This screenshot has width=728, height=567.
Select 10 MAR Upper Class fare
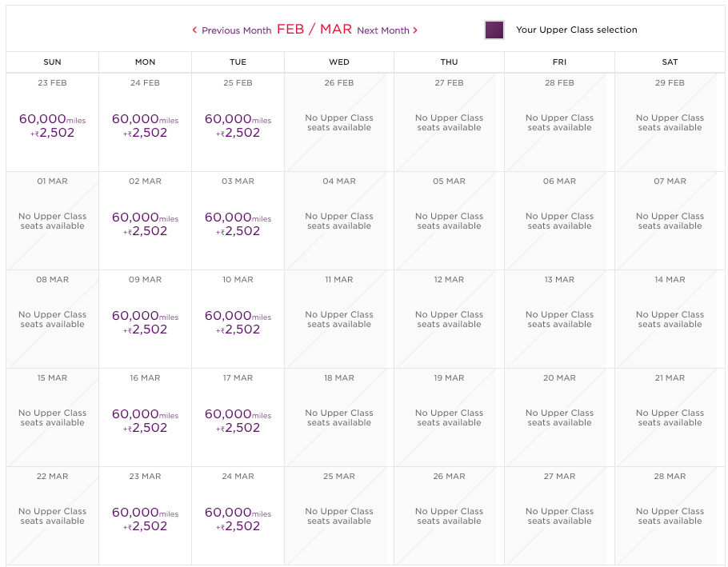pyautogui.click(x=238, y=321)
